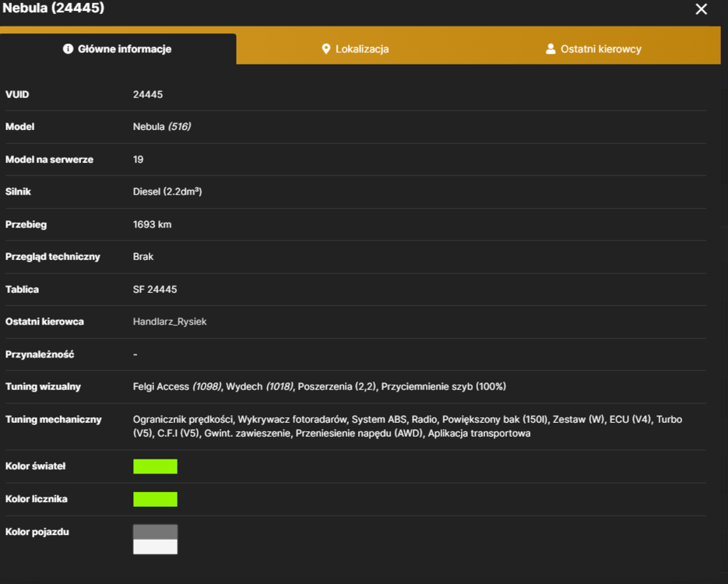This screenshot has height=584, width=728.
Task: Click the map pin icon on Lokalizacja
Action: click(326, 49)
